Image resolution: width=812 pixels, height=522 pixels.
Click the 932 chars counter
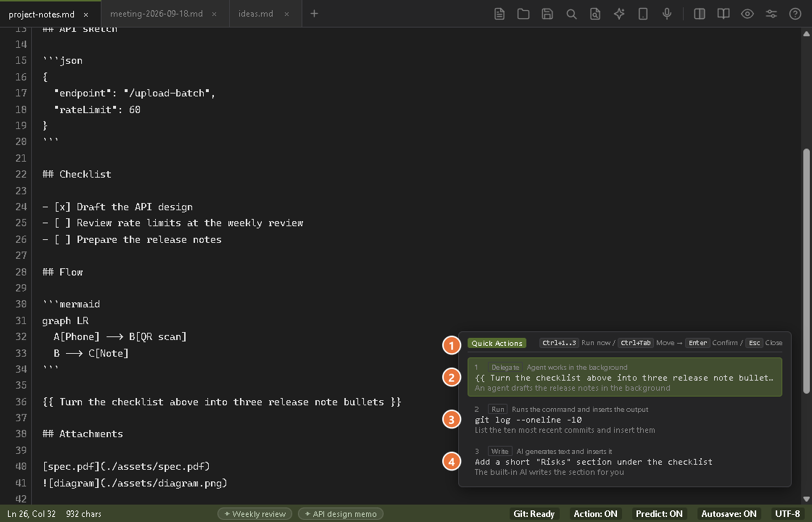coord(84,514)
